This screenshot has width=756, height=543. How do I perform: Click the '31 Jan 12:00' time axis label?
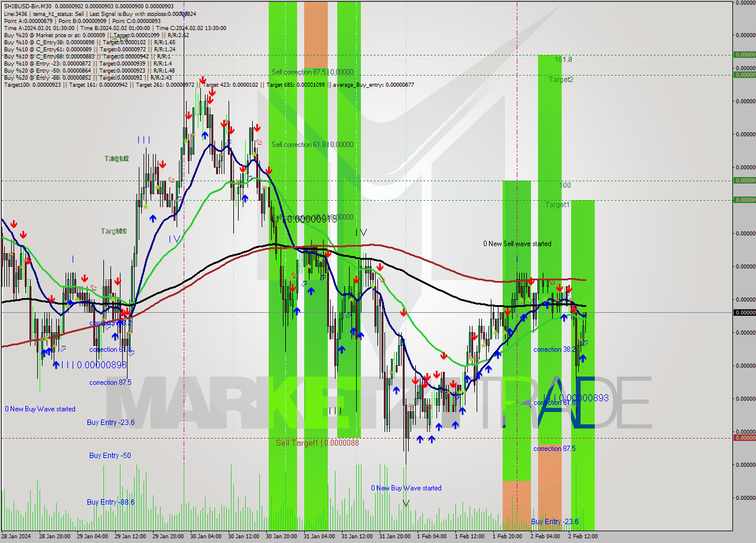[x=357, y=537]
